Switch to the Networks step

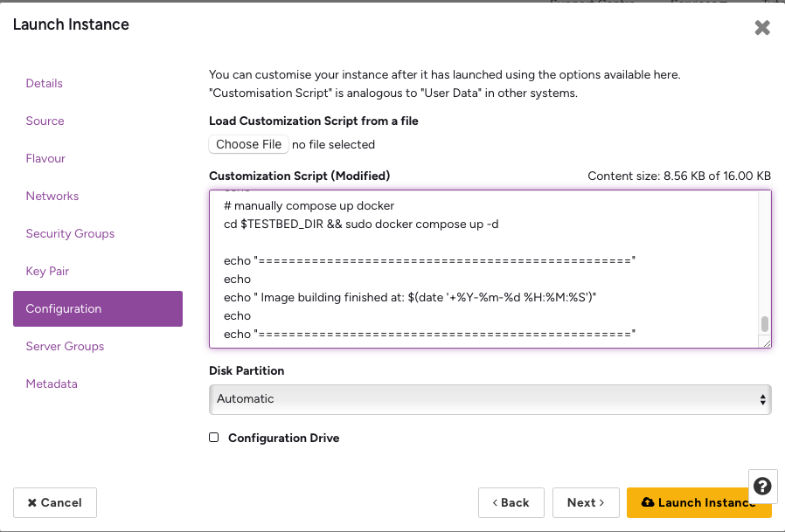[x=52, y=196]
